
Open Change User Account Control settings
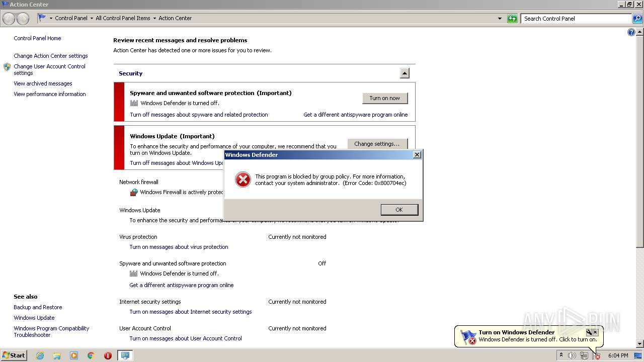click(x=49, y=69)
